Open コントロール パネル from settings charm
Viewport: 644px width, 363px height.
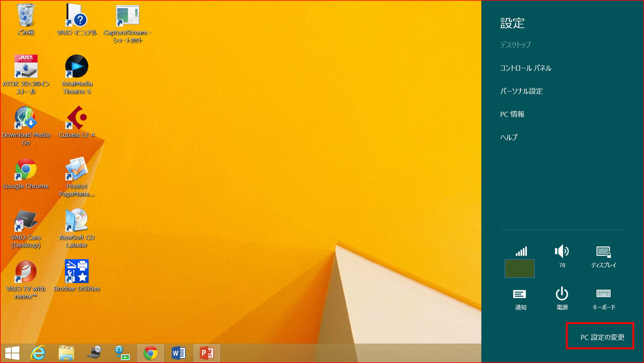(526, 68)
